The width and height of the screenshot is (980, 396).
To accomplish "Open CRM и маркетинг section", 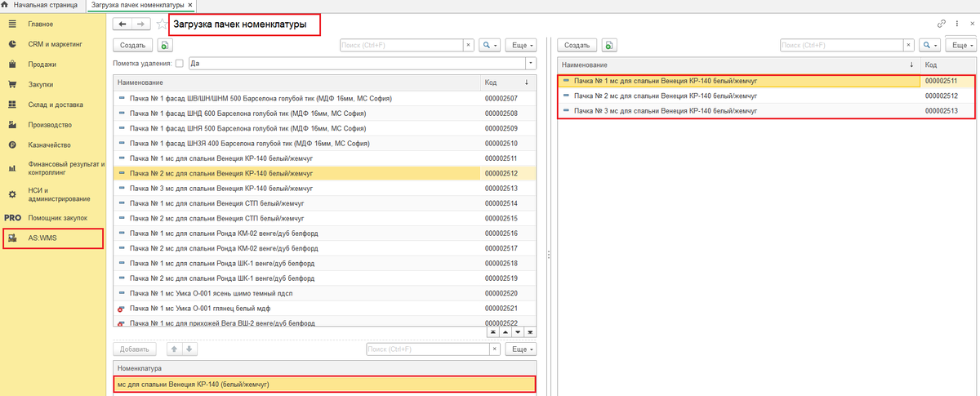I will [56, 43].
